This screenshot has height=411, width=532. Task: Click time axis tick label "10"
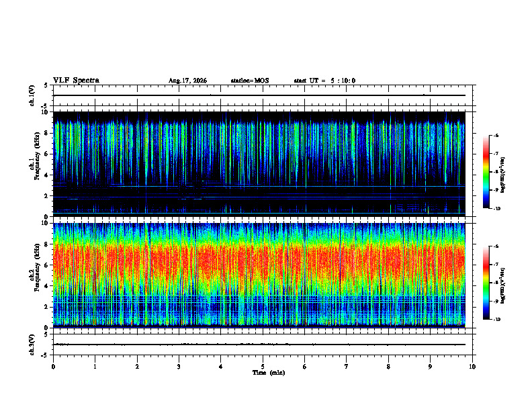[472, 367]
